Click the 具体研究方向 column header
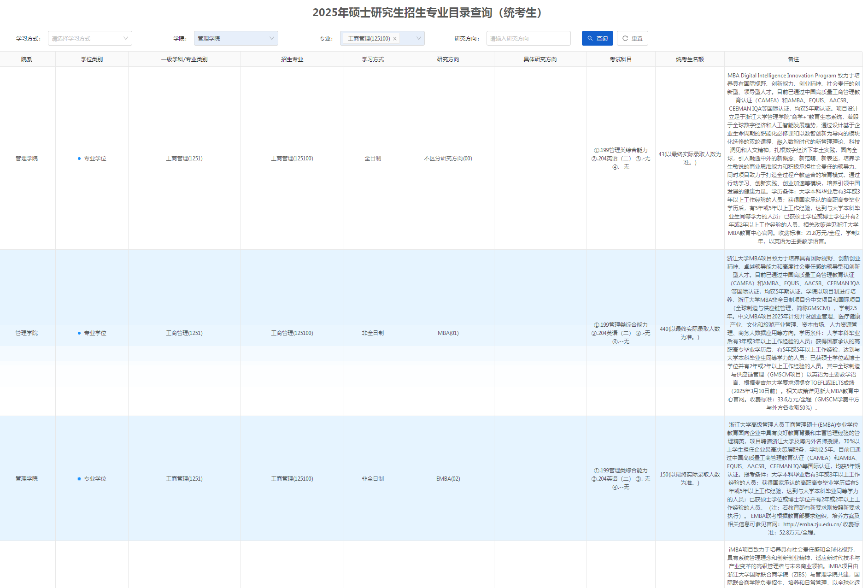 (540, 59)
